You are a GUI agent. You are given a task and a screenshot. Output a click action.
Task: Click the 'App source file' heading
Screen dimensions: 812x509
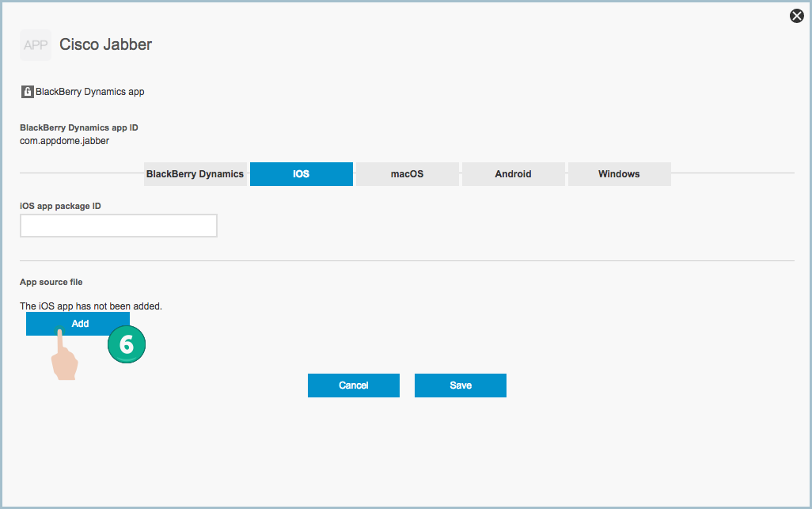tap(51, 282)
